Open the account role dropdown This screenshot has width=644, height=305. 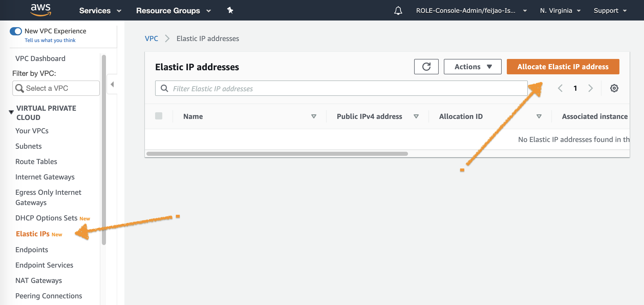click(471, 11)
